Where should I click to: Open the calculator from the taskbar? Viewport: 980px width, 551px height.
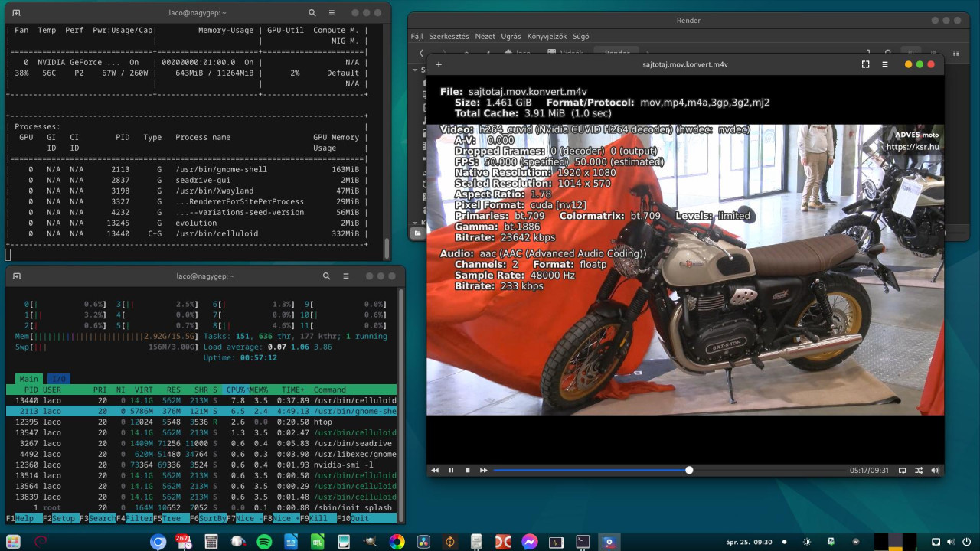click(211, 542)
